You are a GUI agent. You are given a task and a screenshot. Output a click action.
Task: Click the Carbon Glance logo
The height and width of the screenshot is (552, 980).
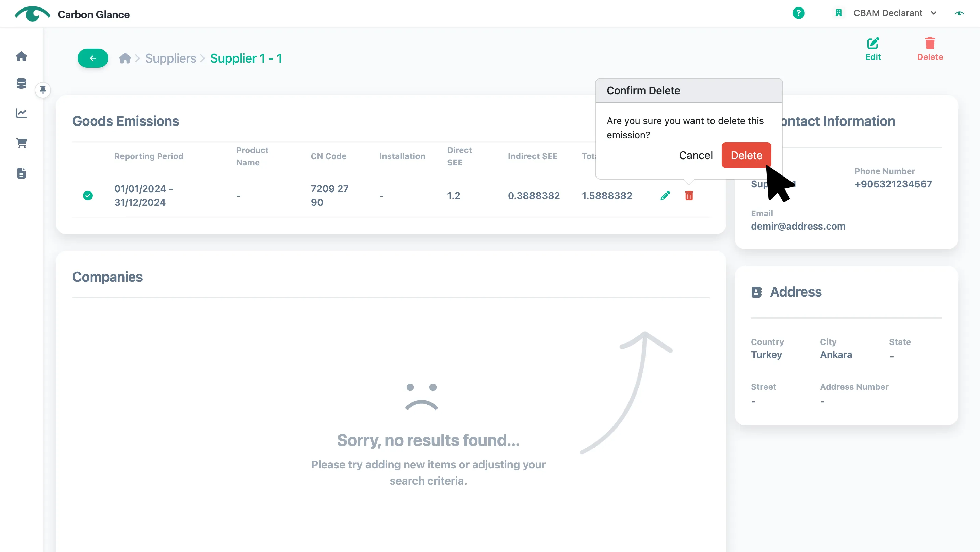[72, 14]
